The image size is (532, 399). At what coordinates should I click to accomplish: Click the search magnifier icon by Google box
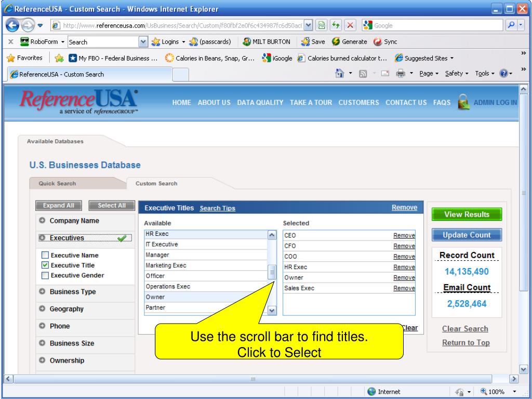tap(511, 25)
